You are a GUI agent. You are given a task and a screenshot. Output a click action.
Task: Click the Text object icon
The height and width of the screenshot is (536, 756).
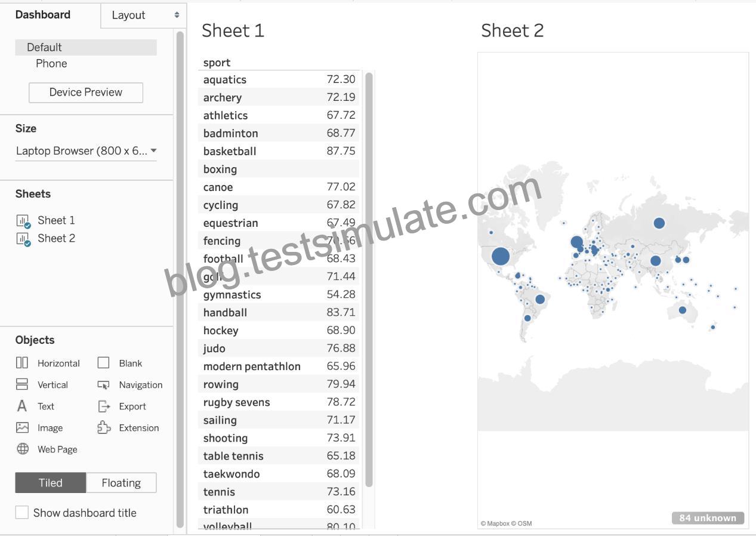[x=22, y=406]
